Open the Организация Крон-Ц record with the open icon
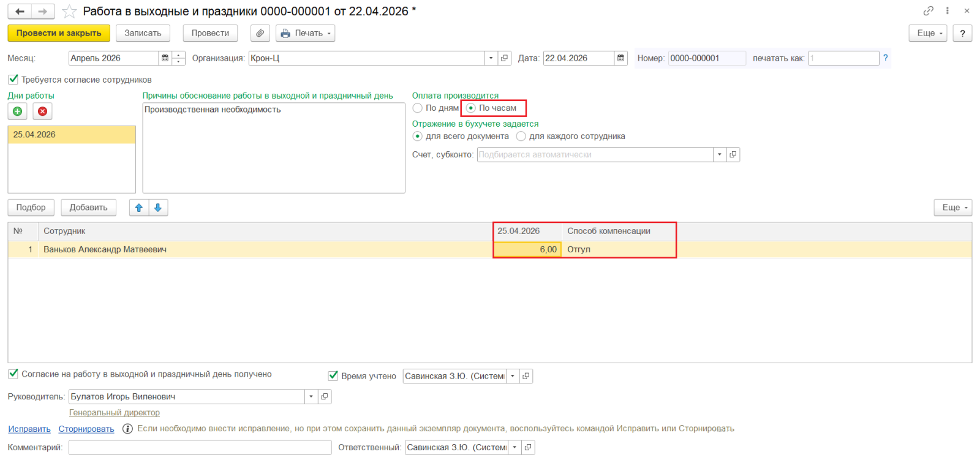Viewport: 980px width, 460px height. (505, 58)
